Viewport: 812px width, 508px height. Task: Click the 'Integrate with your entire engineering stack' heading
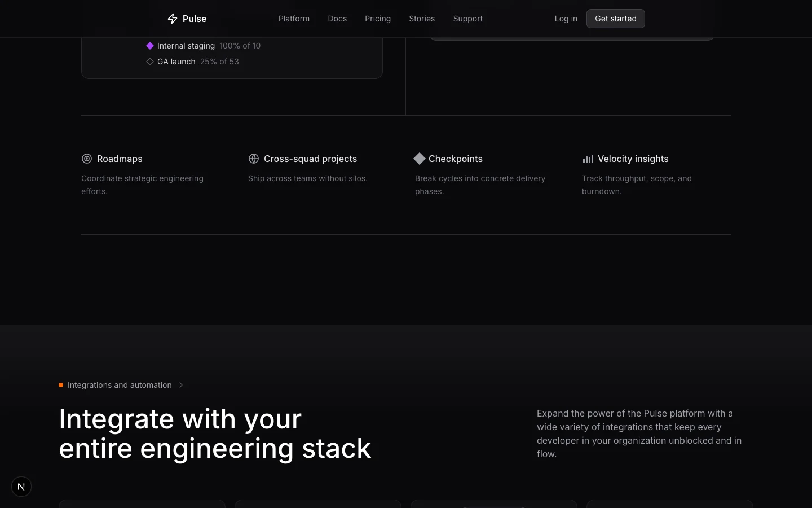pyautogui.click(x=215, y=433)
